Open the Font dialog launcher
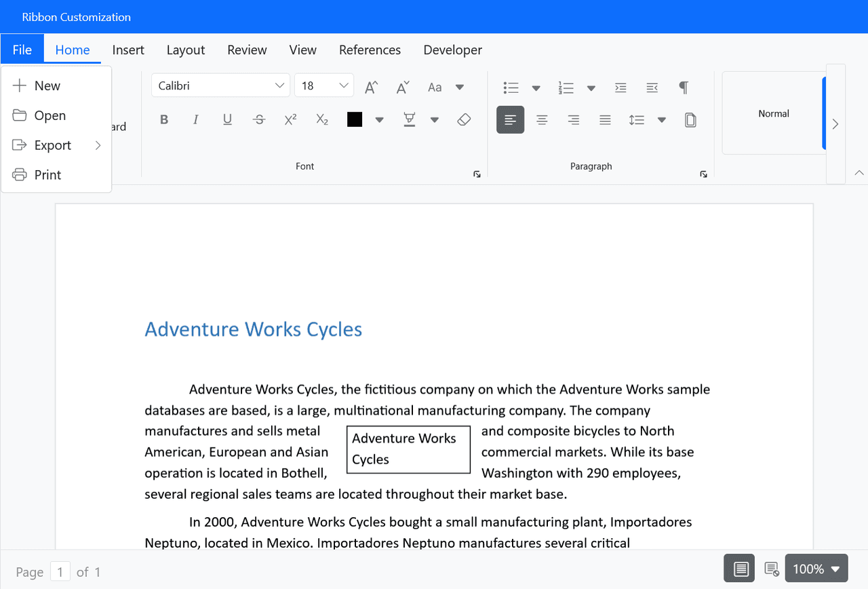Image resolution: width=868 pixels, height=589 pixels. click(x=477, y=174)
